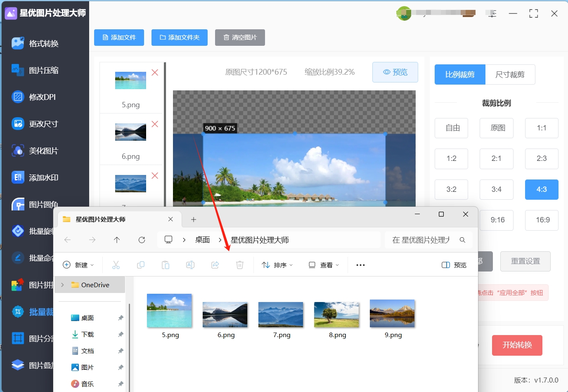Open the 查看 view dropdown
This screenshot has height=392, width=568.
[x=324, y=265]
